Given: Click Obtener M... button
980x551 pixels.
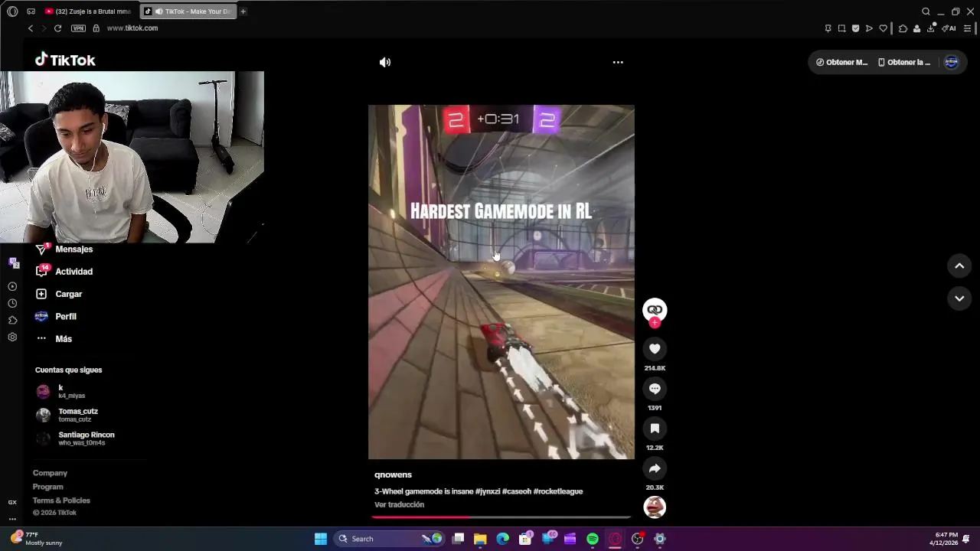Looking at the screenshot, I should pyautogui.click(x=841, y=63).
